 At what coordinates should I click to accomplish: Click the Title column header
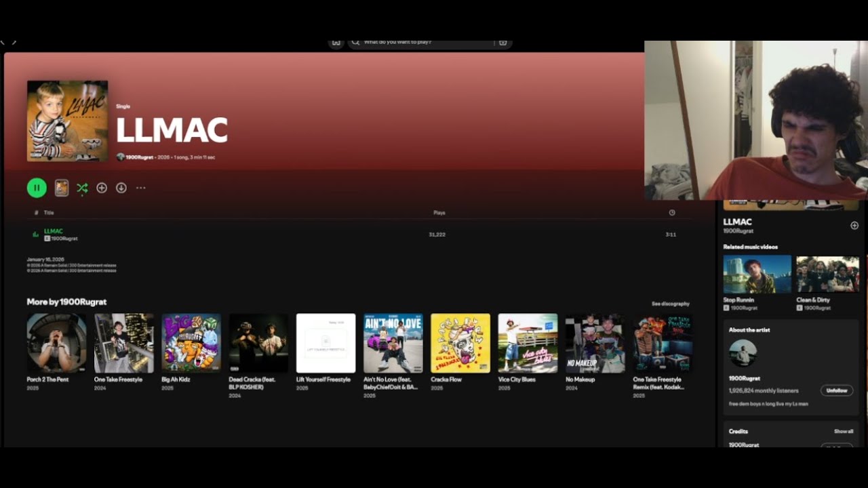pos(49,213)
